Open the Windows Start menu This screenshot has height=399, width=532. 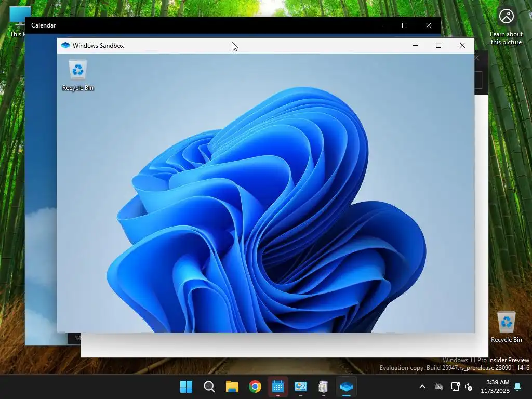[186, 387]
